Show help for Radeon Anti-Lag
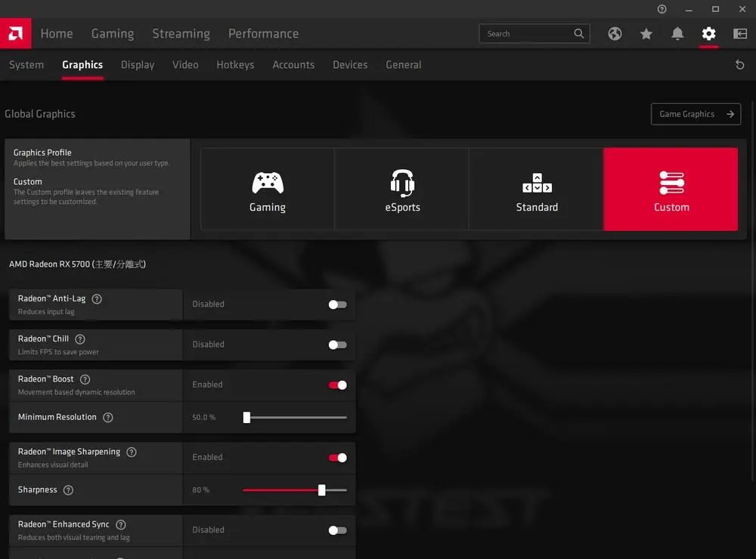The width and height of the screenshot is (756, 559). pos(97,299)
